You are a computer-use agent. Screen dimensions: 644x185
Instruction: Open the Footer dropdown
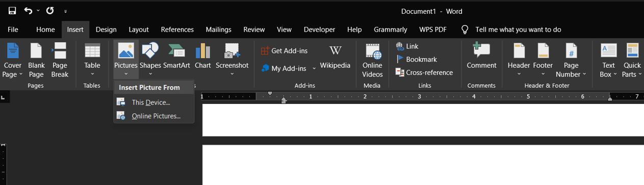[x=543, y=59]
